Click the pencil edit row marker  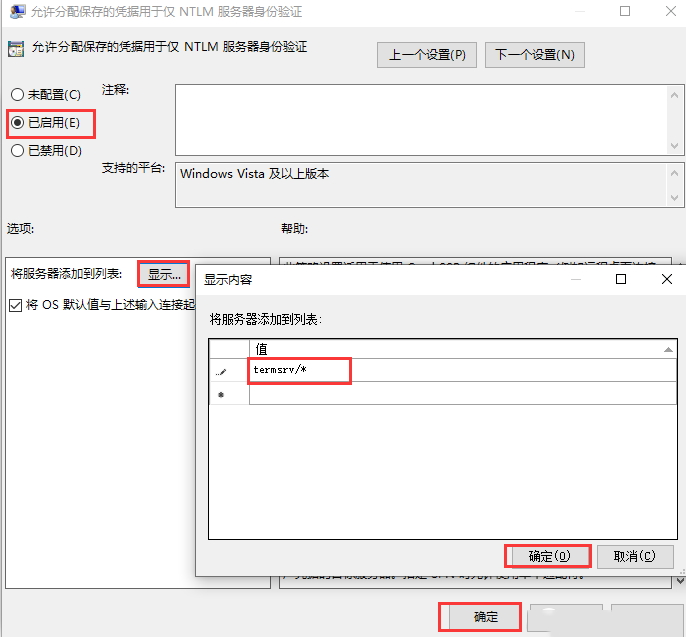click(221, 372)
